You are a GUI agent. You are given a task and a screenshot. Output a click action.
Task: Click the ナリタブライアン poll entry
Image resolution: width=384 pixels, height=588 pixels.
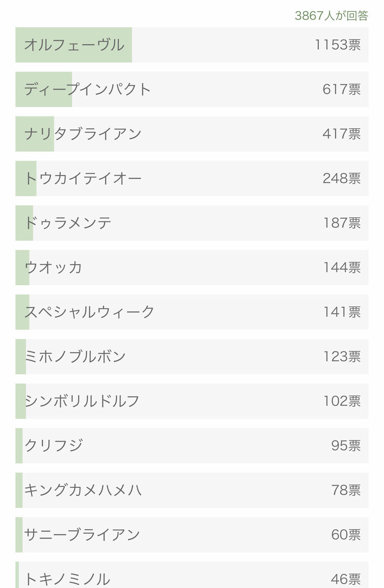click(x=192, y=134)
